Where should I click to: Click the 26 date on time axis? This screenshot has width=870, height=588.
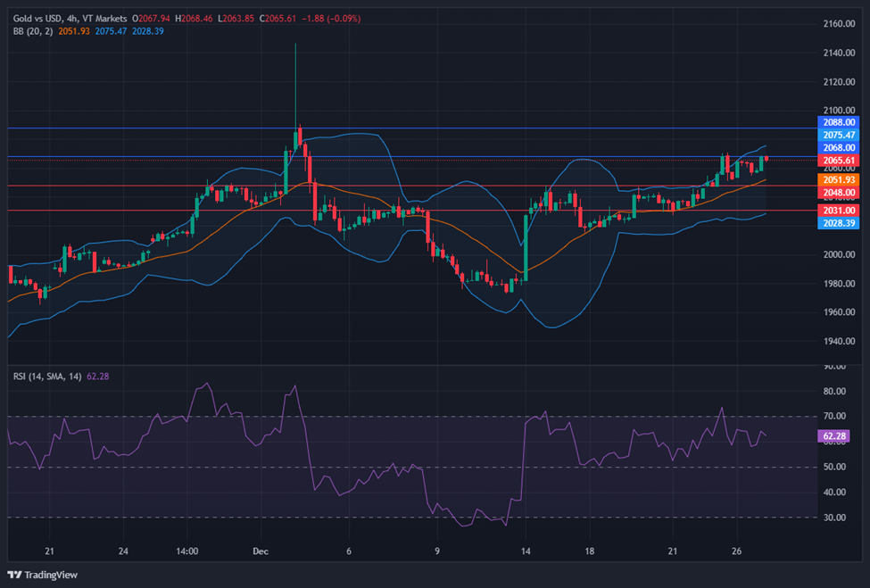point(737,551)
